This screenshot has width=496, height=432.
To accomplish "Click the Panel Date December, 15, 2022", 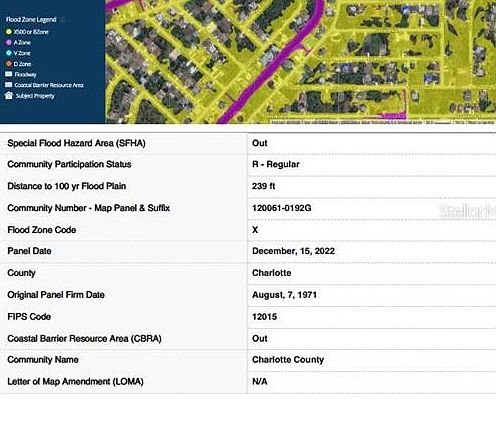I will 293,251.
